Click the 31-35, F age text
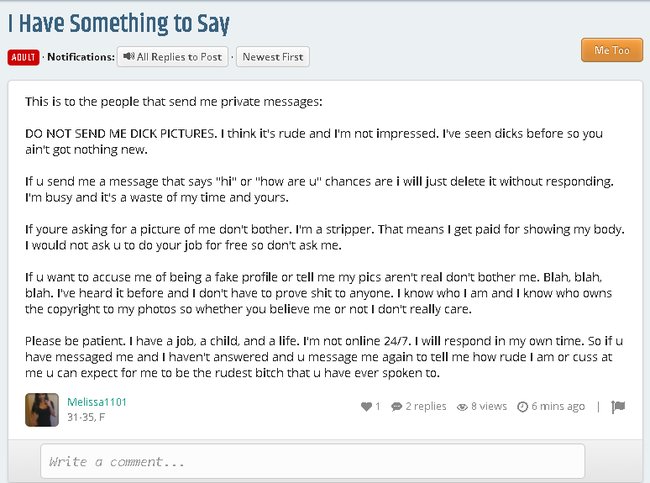Viewport: 650px width, 483px height. pyautogui.click(x=86, y=417)
